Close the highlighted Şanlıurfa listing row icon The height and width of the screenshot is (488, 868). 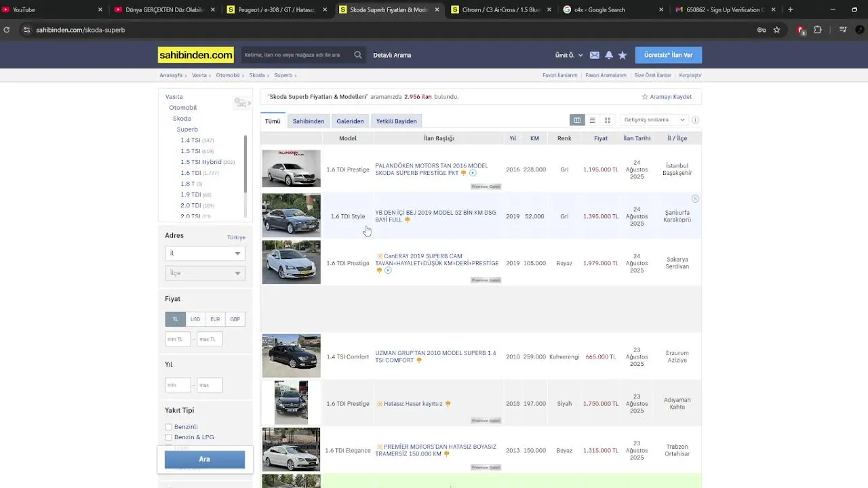(695, 199)
